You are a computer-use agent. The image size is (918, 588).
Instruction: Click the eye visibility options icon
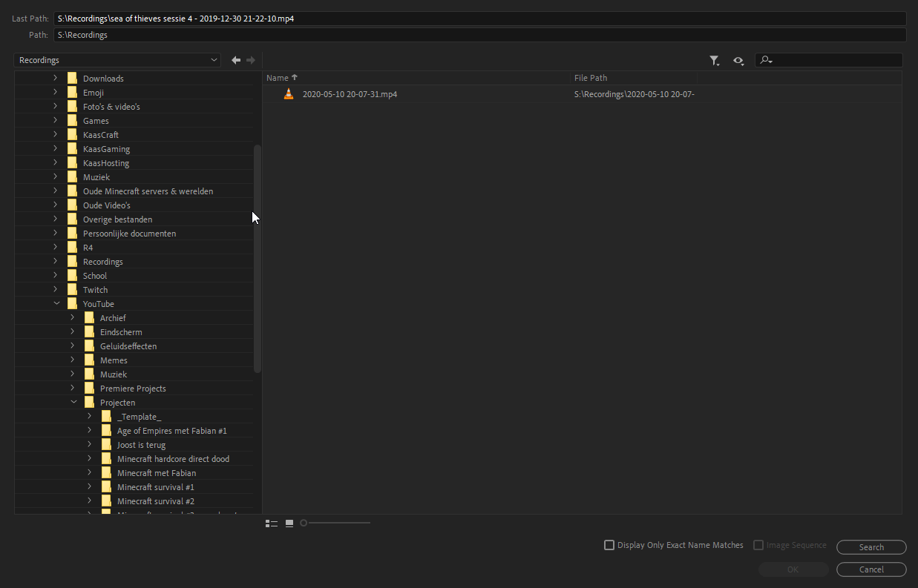coord(738,61)
